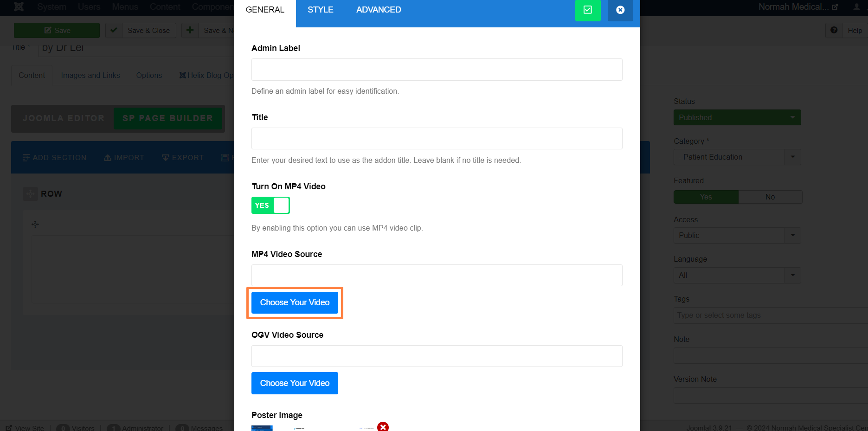This screenshot has width=868, height=431.
Task: Click Choose Your Video for OGV source
Action: pyautogui.click(x=295, y=383)
